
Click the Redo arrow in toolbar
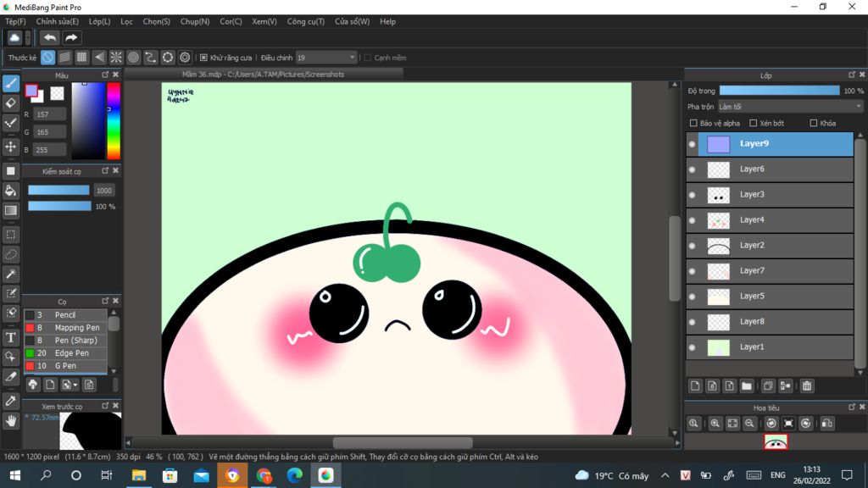(71, 37)
